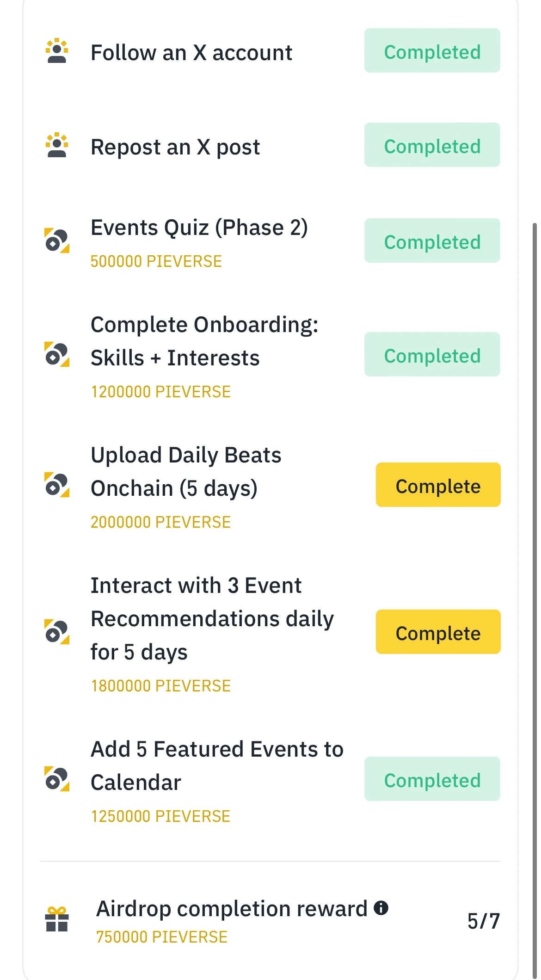The height and width of the screenshot is (980, 541).
Task: Click the Repost an X post task icon
Action: tap(57, 145)
